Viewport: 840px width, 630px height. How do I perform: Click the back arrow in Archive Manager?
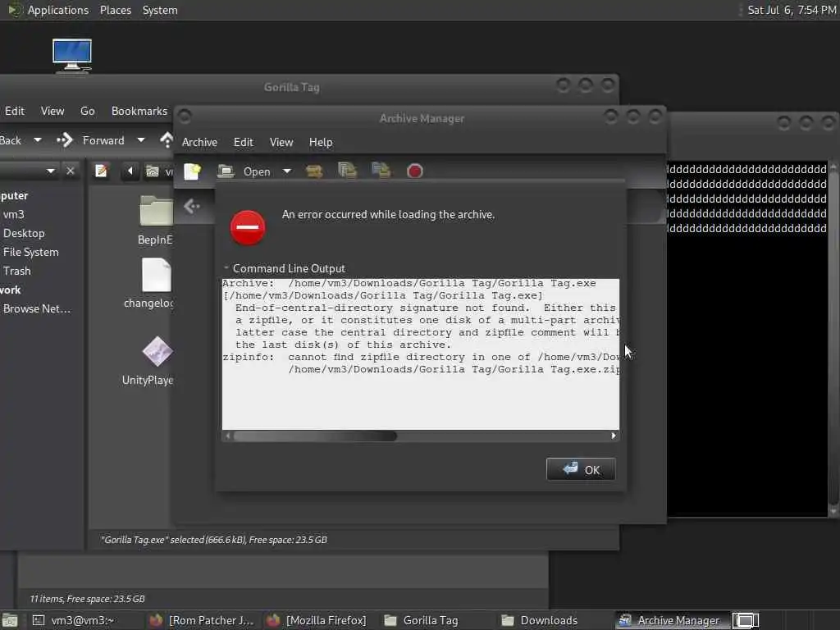192,206
